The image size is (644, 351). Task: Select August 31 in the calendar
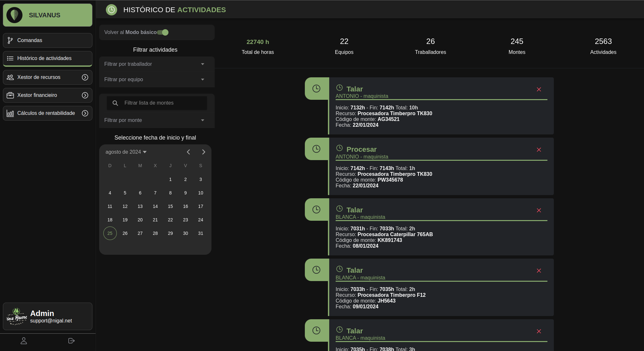(x=201, y=233)
